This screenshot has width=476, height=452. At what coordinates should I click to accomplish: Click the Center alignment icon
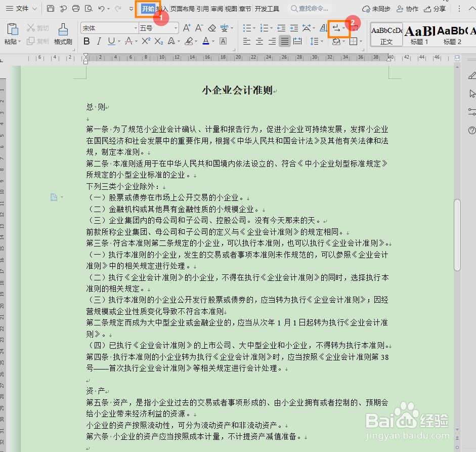pyautogui.click(x=259, y=41)
